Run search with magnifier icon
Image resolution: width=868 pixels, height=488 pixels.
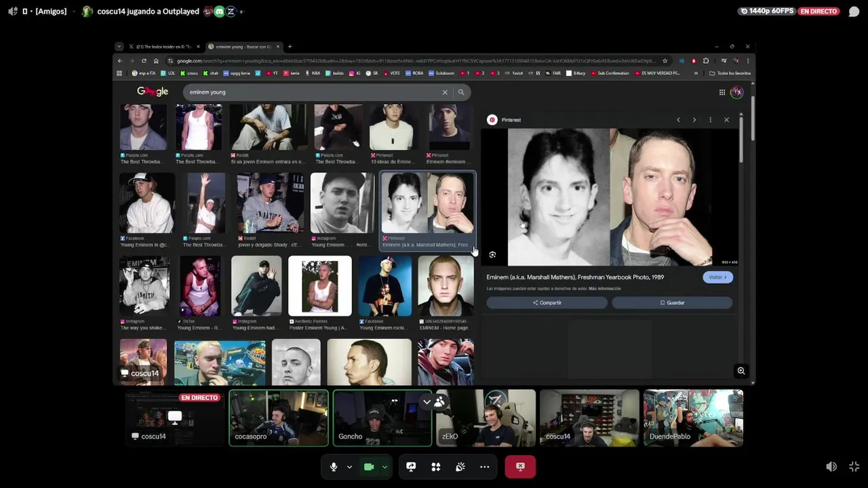(x=461, y=92)
